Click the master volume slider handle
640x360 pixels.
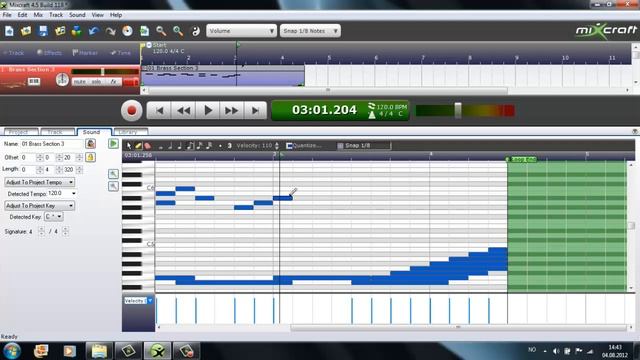[458, 110]
